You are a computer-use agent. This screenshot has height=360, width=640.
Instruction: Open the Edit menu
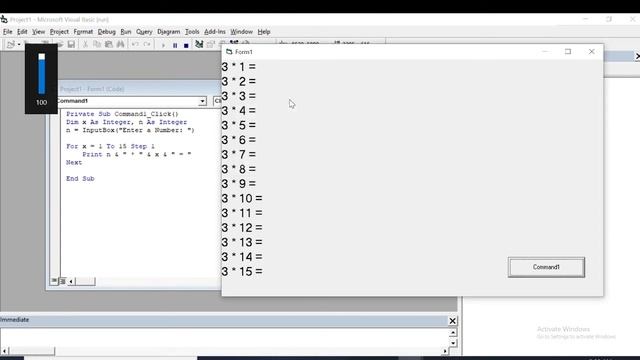[22, 32]
